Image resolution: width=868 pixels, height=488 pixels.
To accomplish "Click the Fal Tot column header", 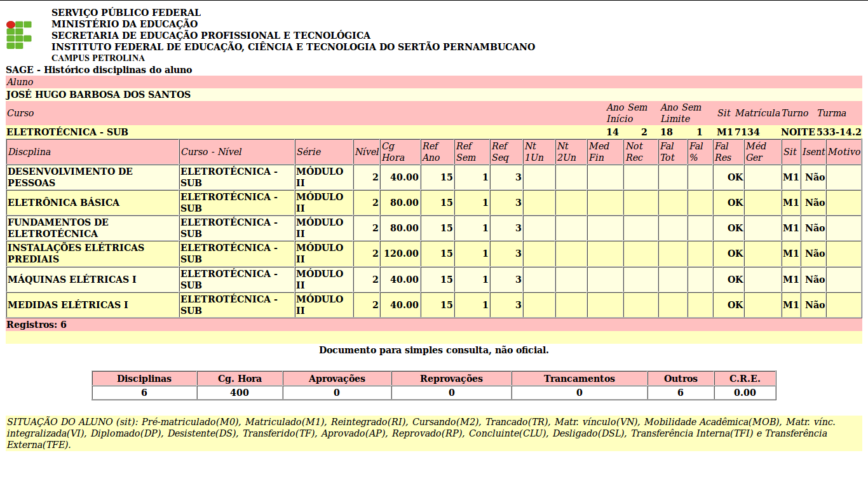I will (x=673, y=152).
